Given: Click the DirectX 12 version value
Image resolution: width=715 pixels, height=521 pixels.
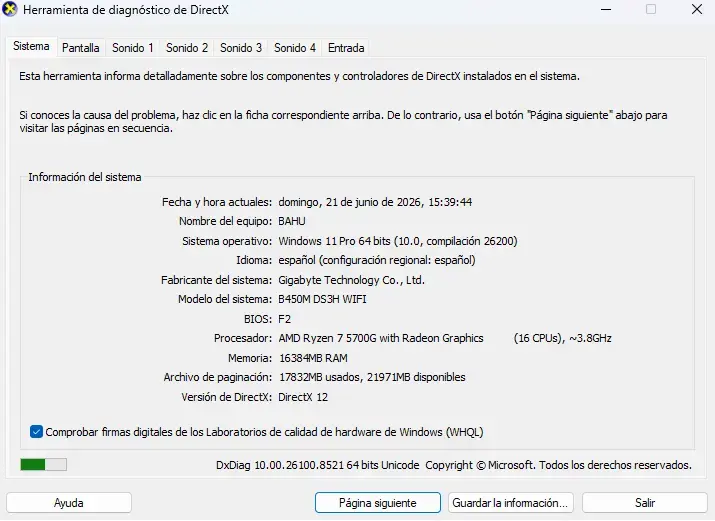Looking at the screenshot, I should (x=303, y=397).
